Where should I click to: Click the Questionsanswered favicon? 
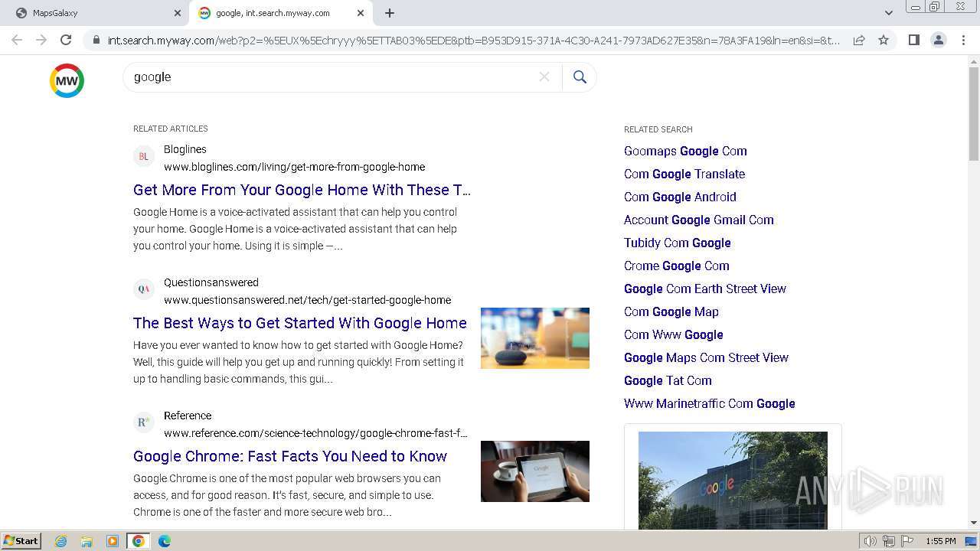(x=143, y=289)
